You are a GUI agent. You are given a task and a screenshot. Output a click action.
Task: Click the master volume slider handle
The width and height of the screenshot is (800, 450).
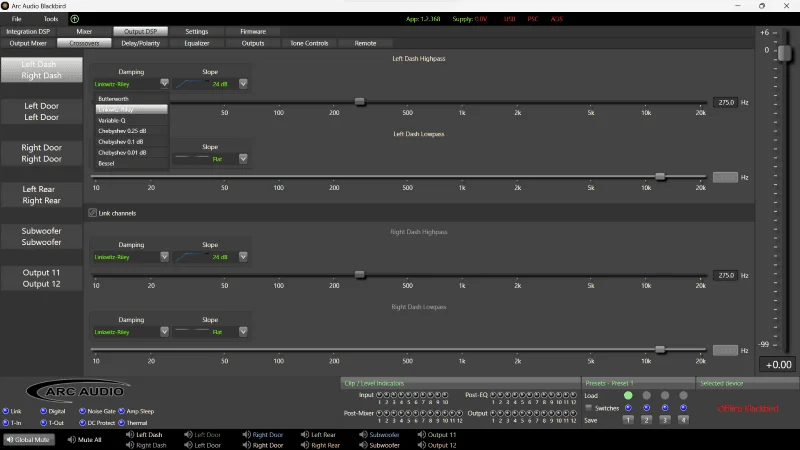click(784, 53)
